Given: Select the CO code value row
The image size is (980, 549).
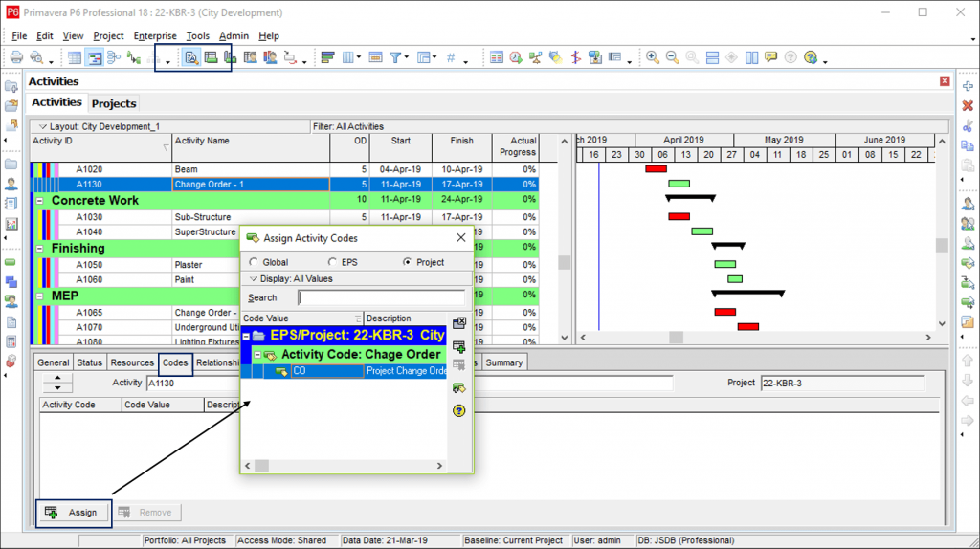Looking at the screenshot, I should 344,371.
